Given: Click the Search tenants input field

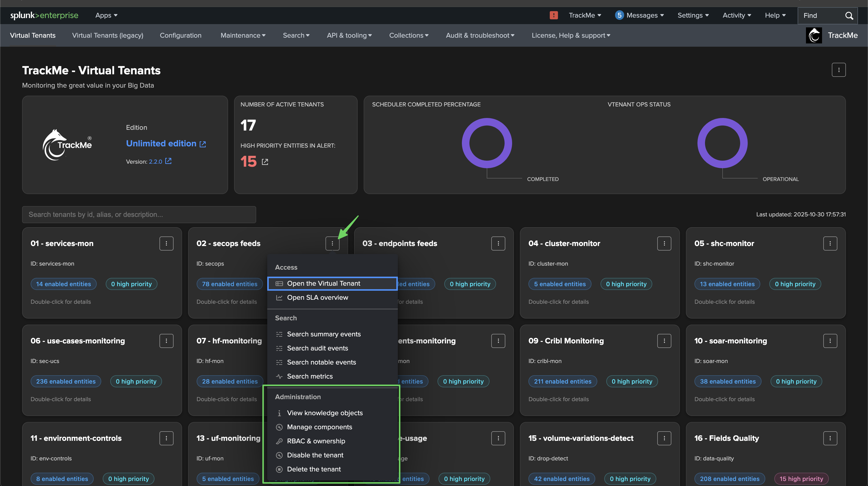Looking at the screenshot, I should (x=139, y=215).
